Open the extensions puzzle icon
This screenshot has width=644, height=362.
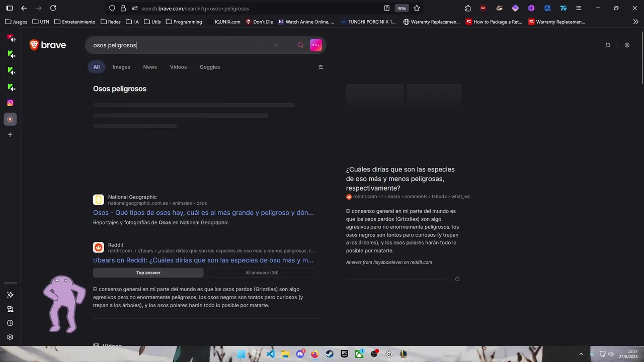click(468, 8)
